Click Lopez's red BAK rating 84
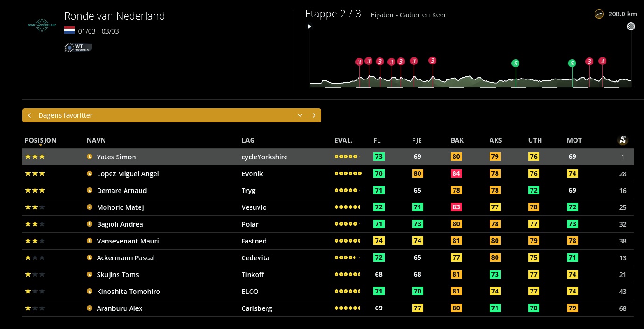The height and width of the screenshot is (329, 644). pos(456,174)
